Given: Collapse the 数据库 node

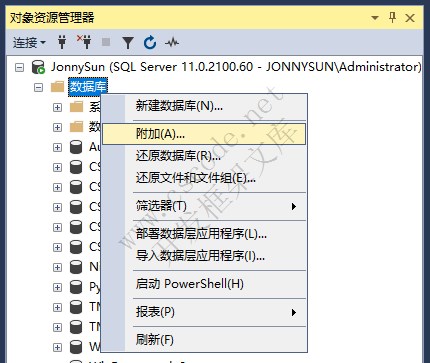Looking at the screenshot, I should click(x=39, y=88).
